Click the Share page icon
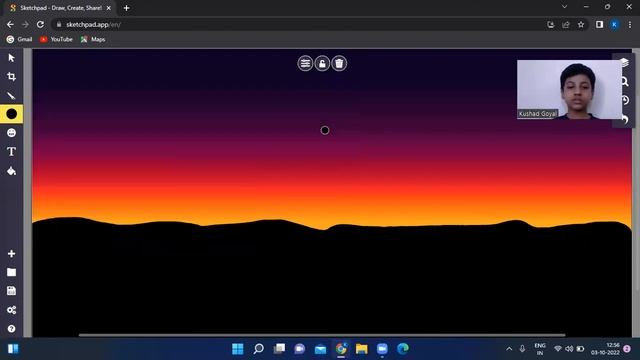 (x=566, y=24)
